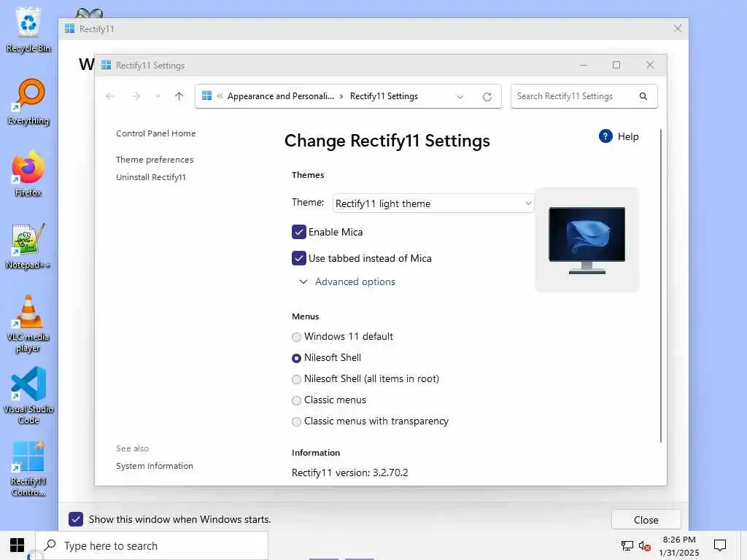Open the Theme preferences link
747x560 pixels.
[155, 160]
